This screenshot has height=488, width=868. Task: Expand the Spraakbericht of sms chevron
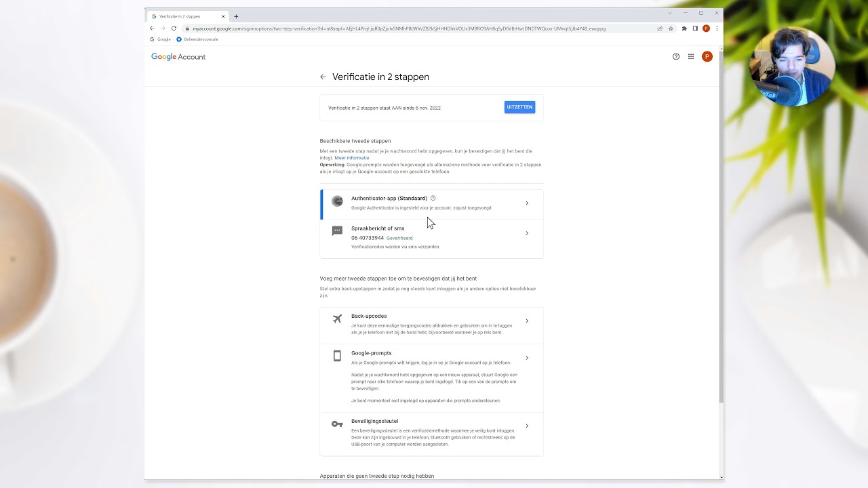[x=527, y=233]
